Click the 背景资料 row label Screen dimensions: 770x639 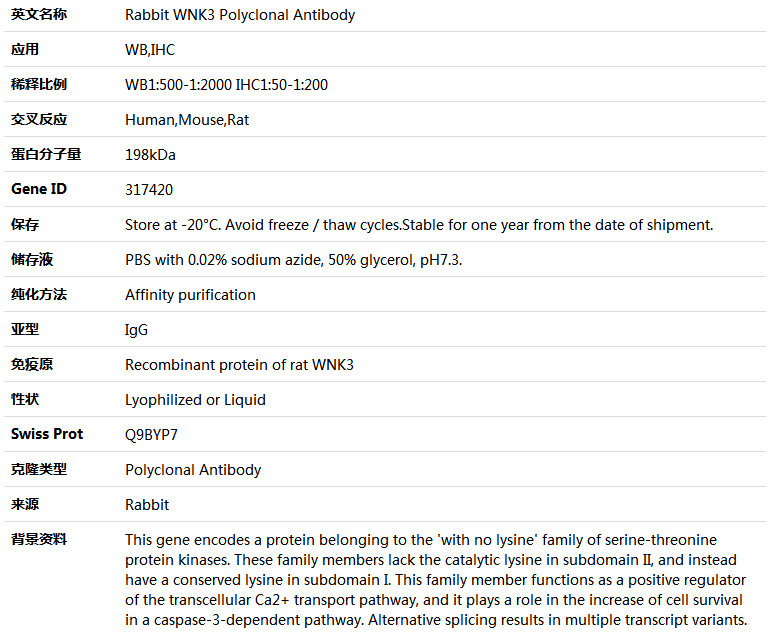tap(39, 539)
